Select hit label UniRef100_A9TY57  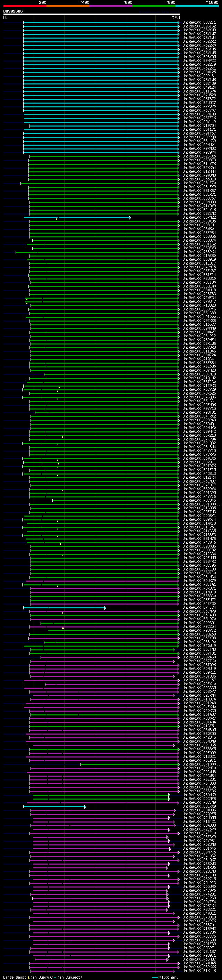point(199,133)
